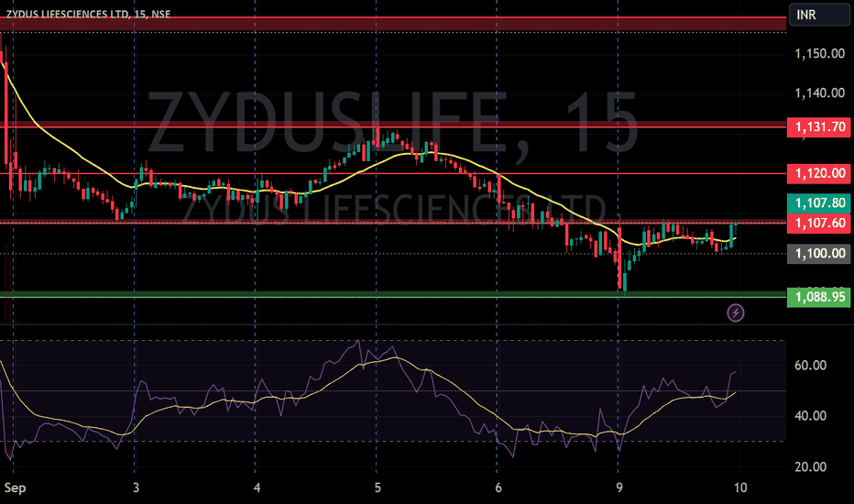Click the date 5 on time axis

click(378, 488)
